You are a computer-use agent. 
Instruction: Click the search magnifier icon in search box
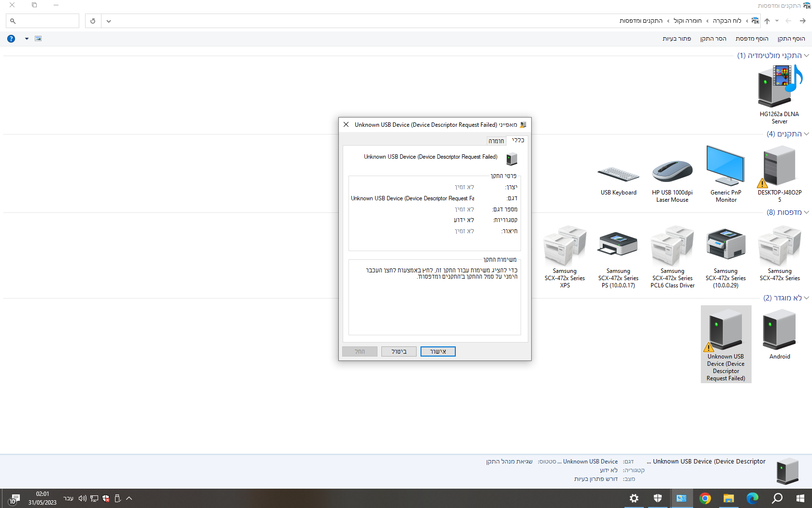(13, 21)
